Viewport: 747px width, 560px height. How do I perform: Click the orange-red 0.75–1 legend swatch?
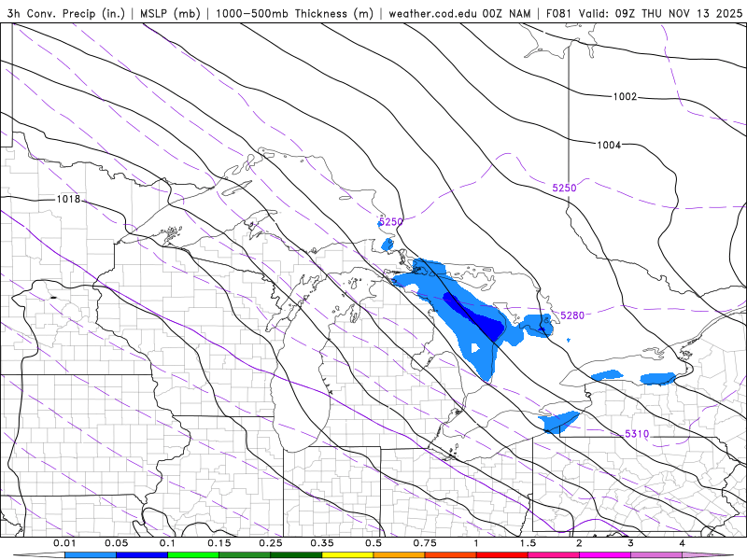pyautogui.click(x=451, y=555)
